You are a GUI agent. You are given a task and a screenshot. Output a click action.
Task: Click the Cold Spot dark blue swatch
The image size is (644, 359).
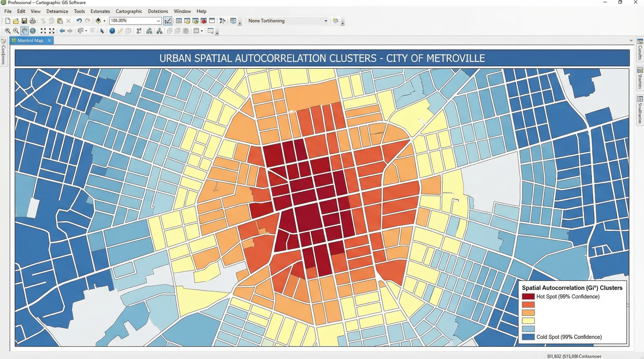[528, 337]
